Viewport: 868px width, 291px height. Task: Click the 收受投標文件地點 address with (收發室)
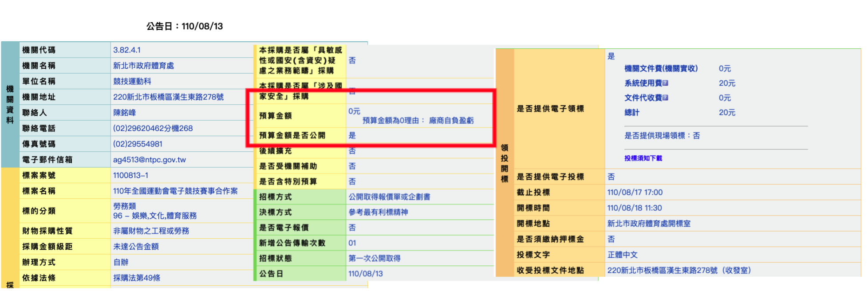679,270
